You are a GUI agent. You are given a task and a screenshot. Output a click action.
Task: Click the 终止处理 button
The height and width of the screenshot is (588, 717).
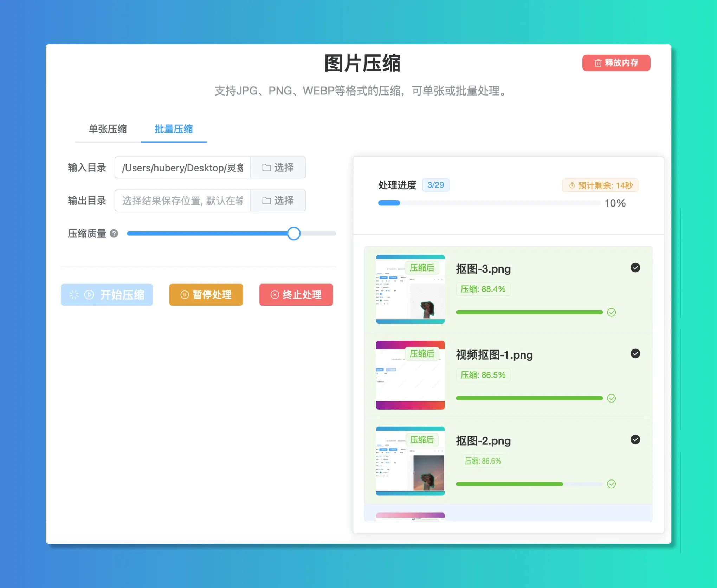pyautogui.click(x=296, y=295)
